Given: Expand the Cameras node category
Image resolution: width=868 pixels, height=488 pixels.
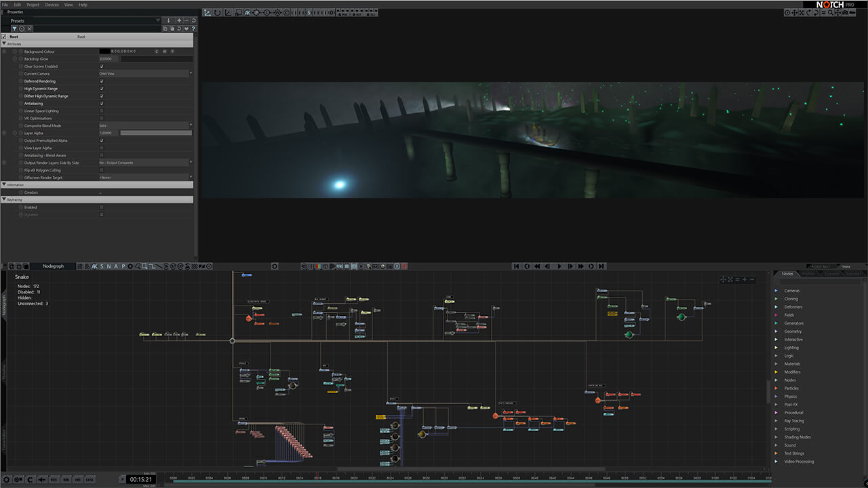Looking at the screenshot, I should 776,291.
